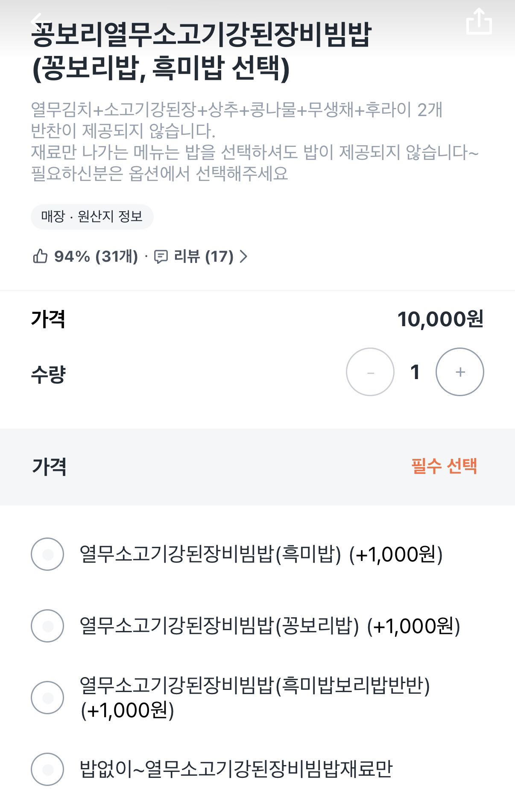Open the 리뷰 (17) link
Viewport: 515px width, 812px height.
point(203,257)
